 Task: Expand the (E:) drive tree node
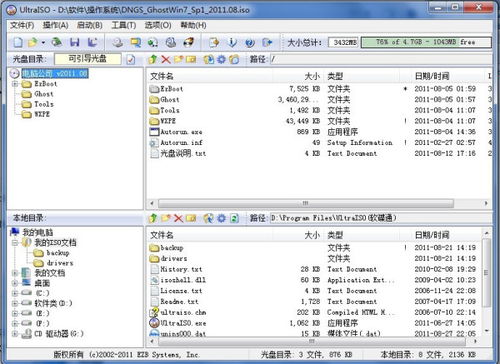click(15, 313)
